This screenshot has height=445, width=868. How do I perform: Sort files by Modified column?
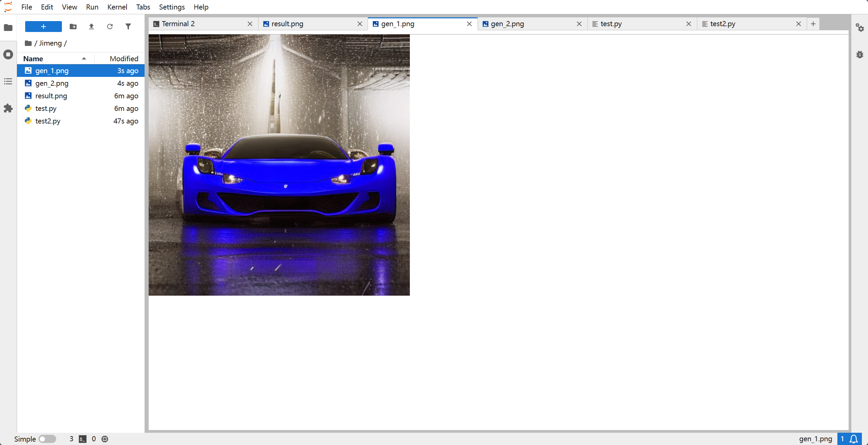pyautogui.click(x=124, y=59)
